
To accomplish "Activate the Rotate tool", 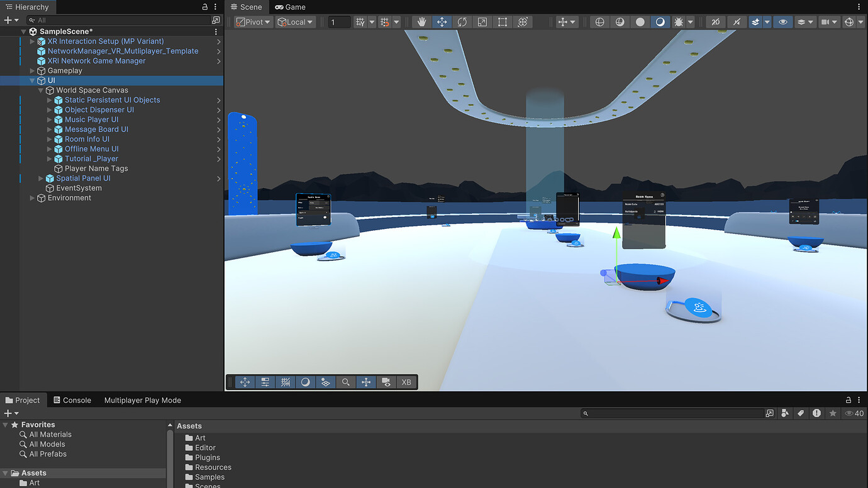I will coord(463,21).
